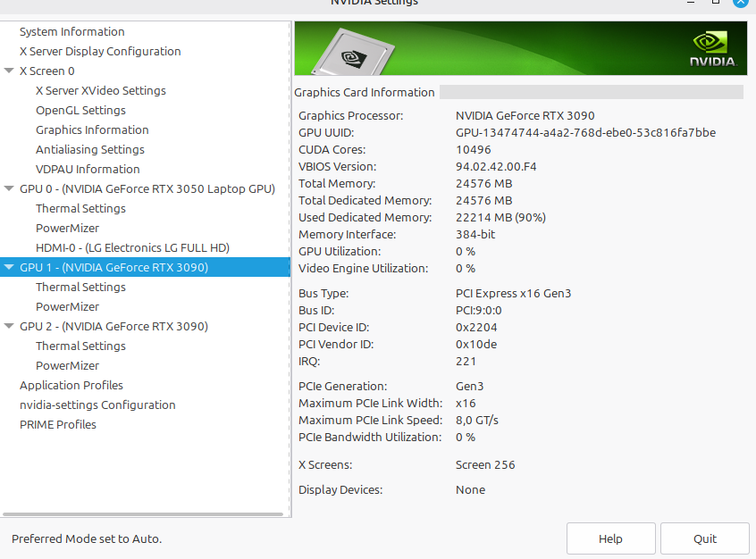Click the GPU UUID value text
Viewport: 756px width, 559px height.
click(585, 132)
